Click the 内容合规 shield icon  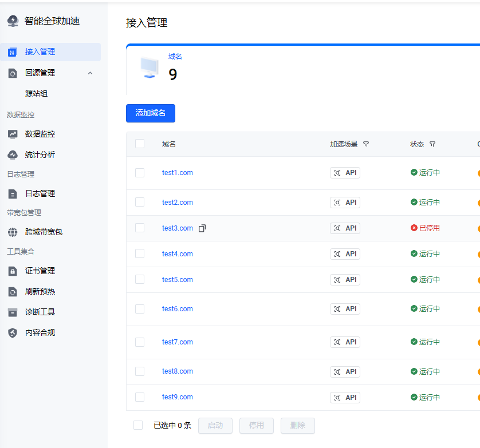[x=13, y=332]
